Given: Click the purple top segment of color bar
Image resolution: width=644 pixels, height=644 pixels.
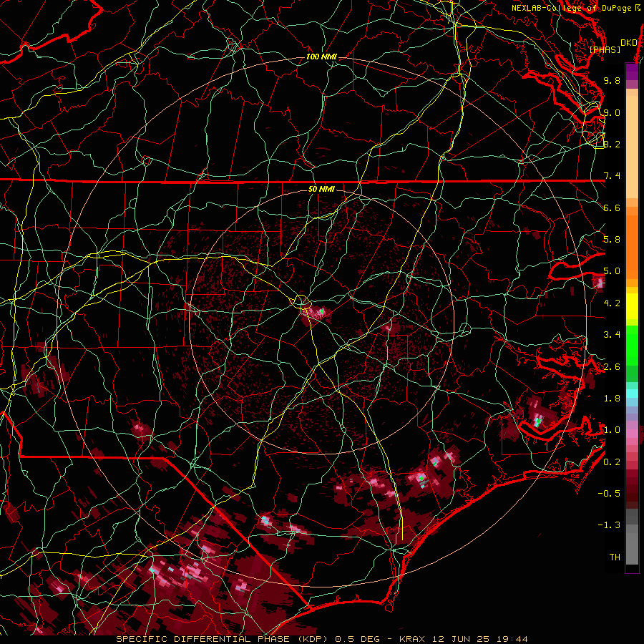Looking at the screenshot, I should click(632, 72).
